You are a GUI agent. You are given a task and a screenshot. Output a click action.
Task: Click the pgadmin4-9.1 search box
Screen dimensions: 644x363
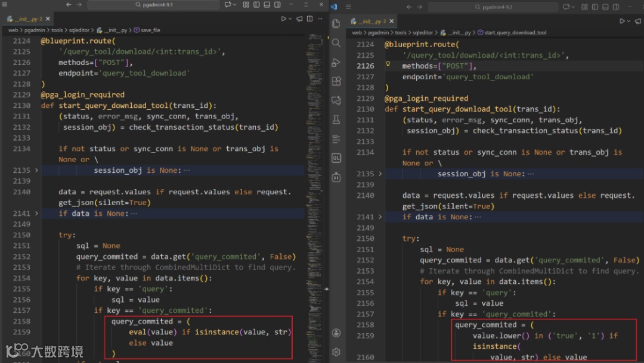(x=153, y=5)
